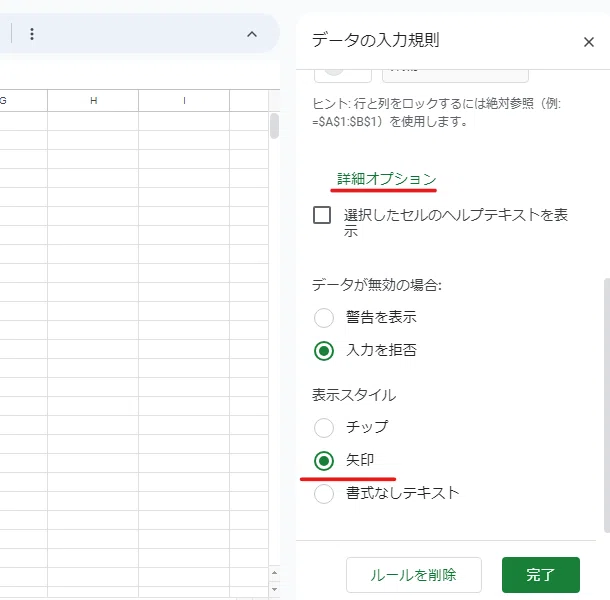The width and height of the screenshot is (610, 600).
Task: Click the 表示スタイル section label
Action: pos(354,395)
